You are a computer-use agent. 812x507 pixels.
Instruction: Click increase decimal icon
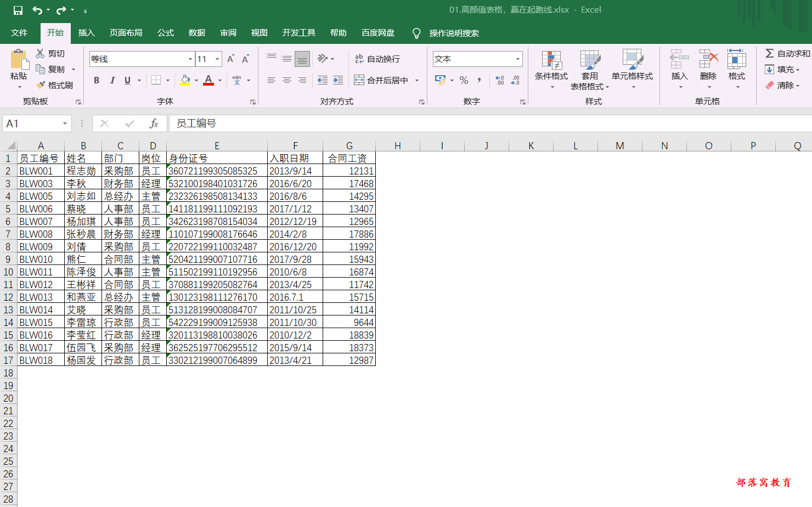tap(500, 80)
